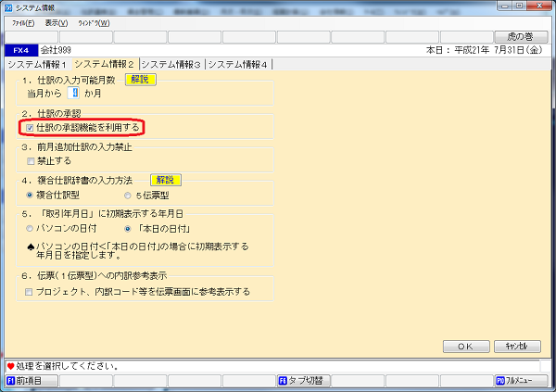The width and height of the screenshot is (556, 392).
Task: Click F6 タブ切替 function key button
Action: pyautogui.click(x=304, y=381)
